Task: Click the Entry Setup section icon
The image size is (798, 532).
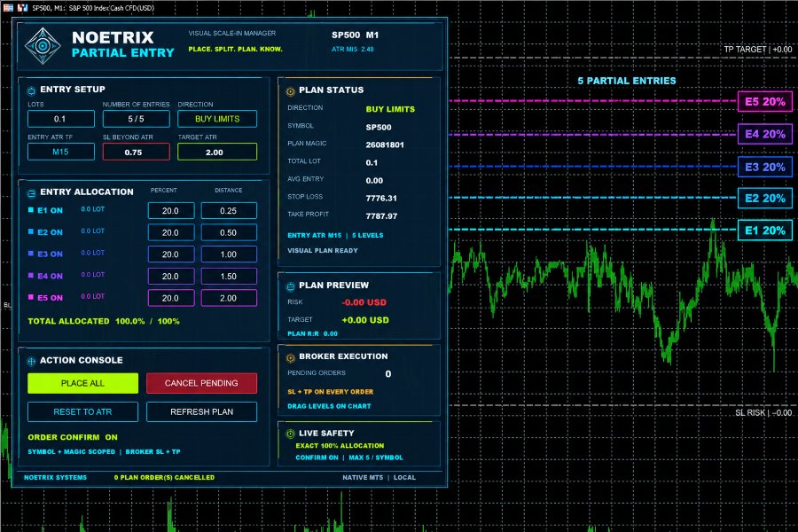Action: (x=31, y=90)
